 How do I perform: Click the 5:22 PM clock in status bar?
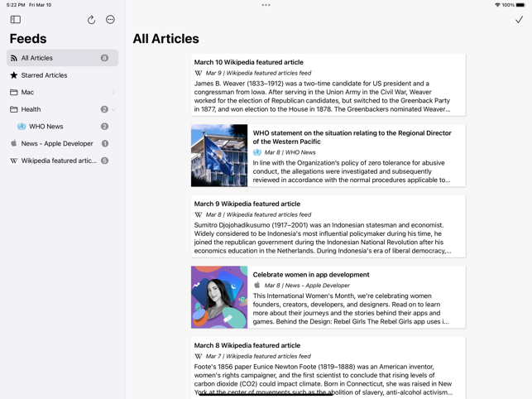click(16, 5)
